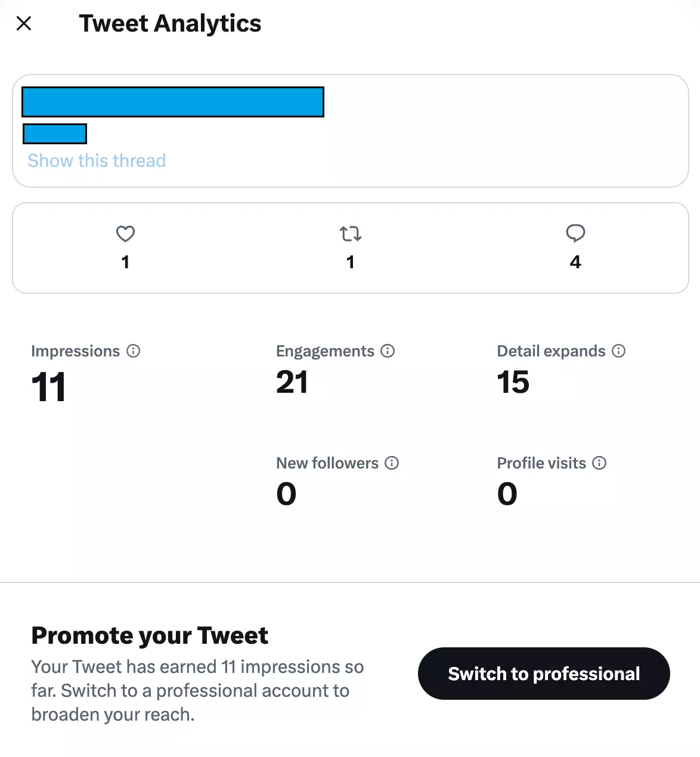Click the Promote your Tweet heading
Viewport: 700px width, 757px height.
(x=150, y=635)
